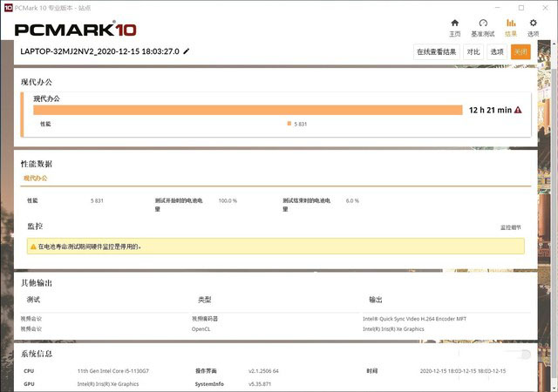Screen dimensions: 558x392
Task: Click the orange legend square next to 5 831
Action: click(289, 124)
